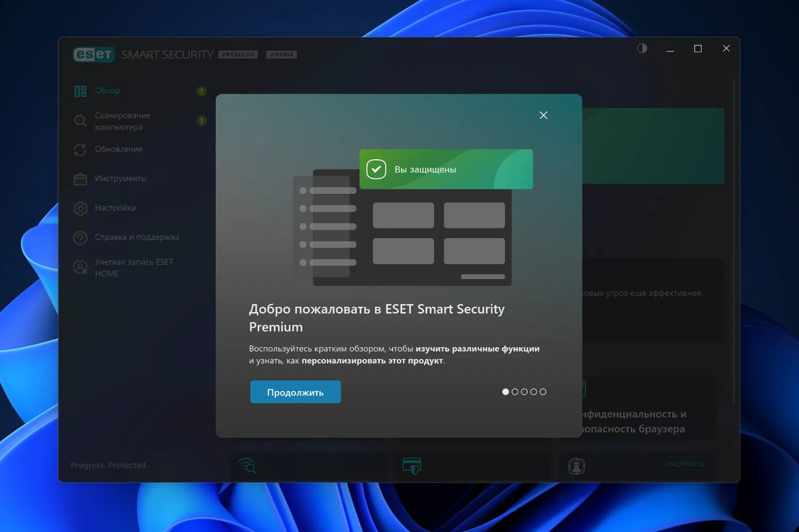
Task: Click the network inspector Wi-Fi icon
Action: click(x=248, y=466)
